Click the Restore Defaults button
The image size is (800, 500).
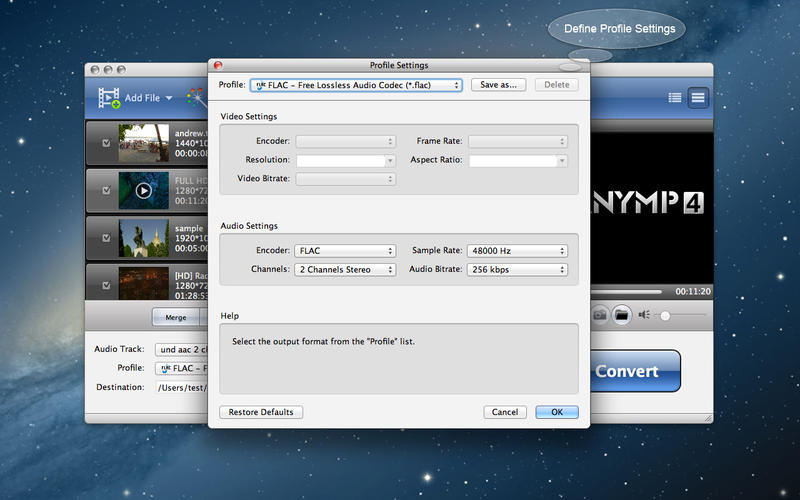click(x=261, y=412)
